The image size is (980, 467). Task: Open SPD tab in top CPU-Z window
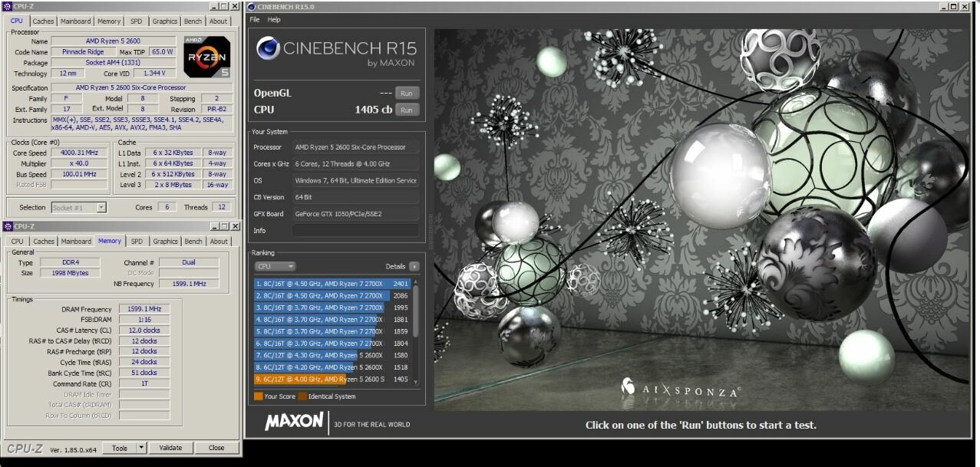coord(136,21)
